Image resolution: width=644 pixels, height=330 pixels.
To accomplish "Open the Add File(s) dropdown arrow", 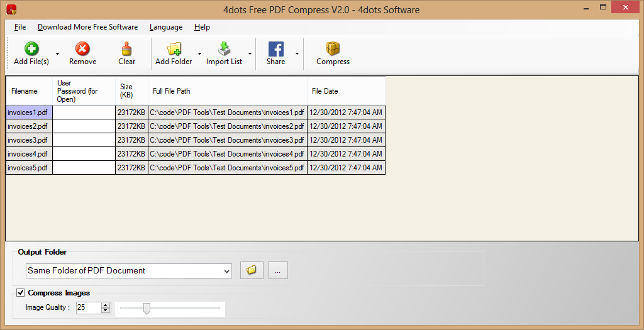I will [57, 54].
